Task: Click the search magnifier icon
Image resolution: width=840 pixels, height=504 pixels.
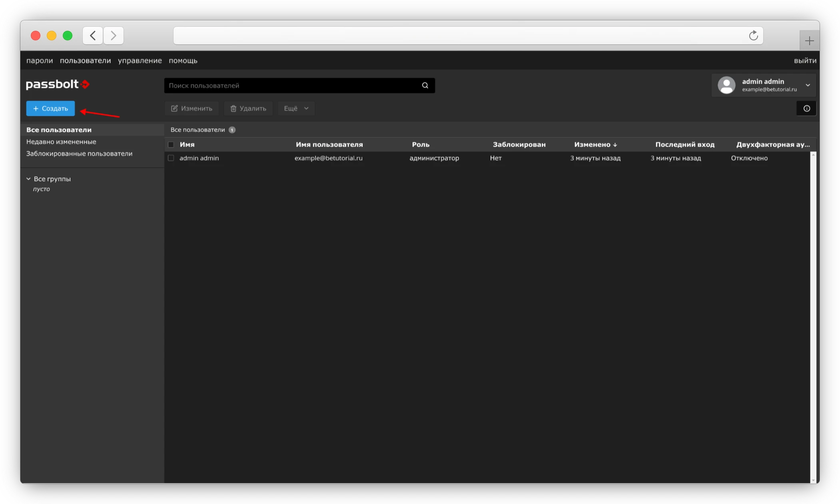Action: click(425, 86)
